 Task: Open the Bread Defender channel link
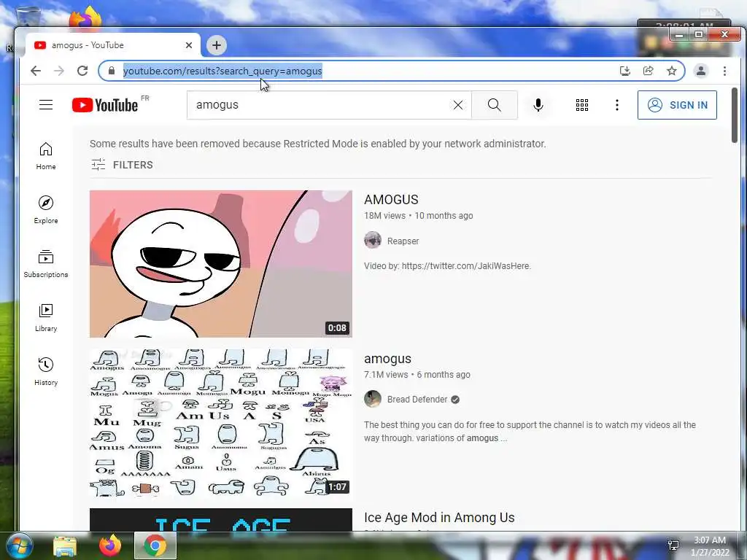[x=417, y=399]
